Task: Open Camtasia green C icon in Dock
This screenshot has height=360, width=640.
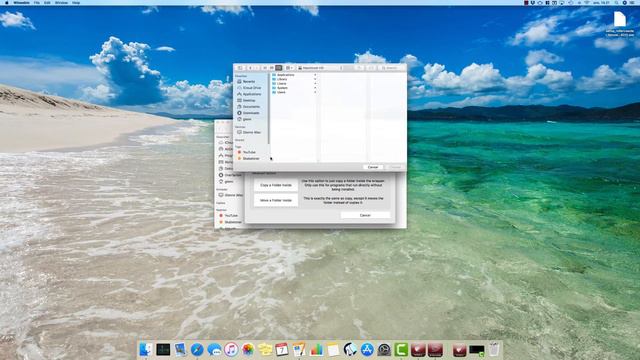Action: (x=401, y=349)
